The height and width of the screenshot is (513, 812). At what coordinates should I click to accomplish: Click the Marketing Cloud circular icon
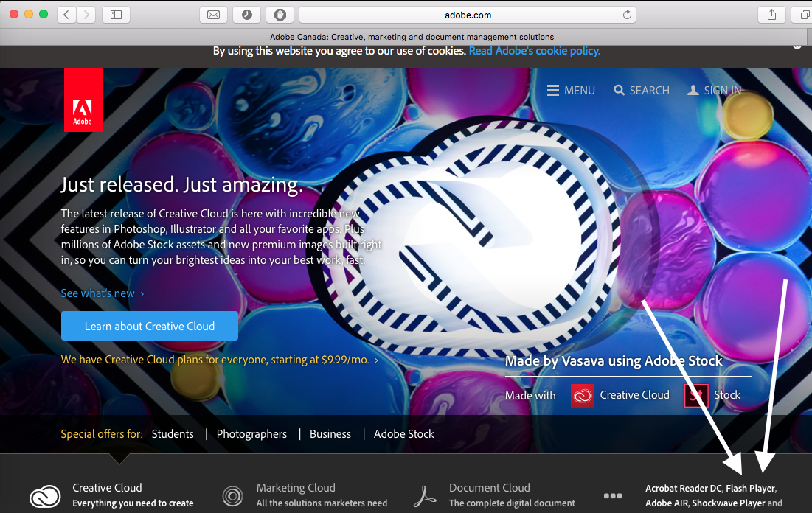(232, 496)
